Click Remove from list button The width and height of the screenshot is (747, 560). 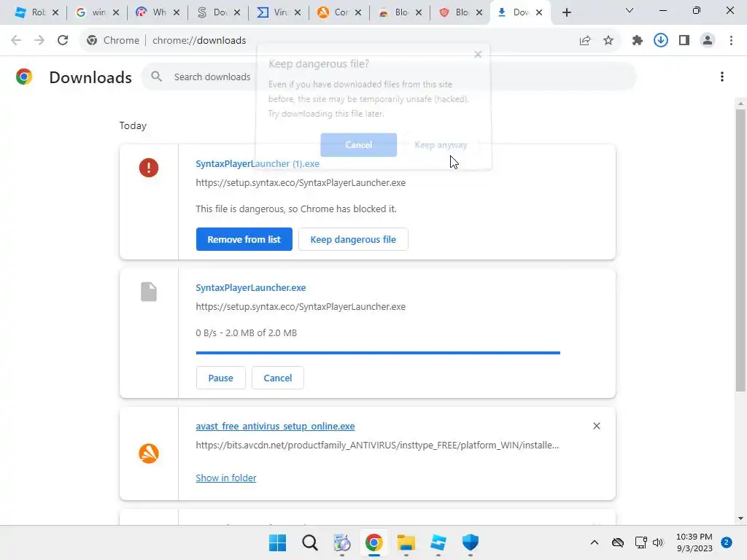tap(244, 239)
